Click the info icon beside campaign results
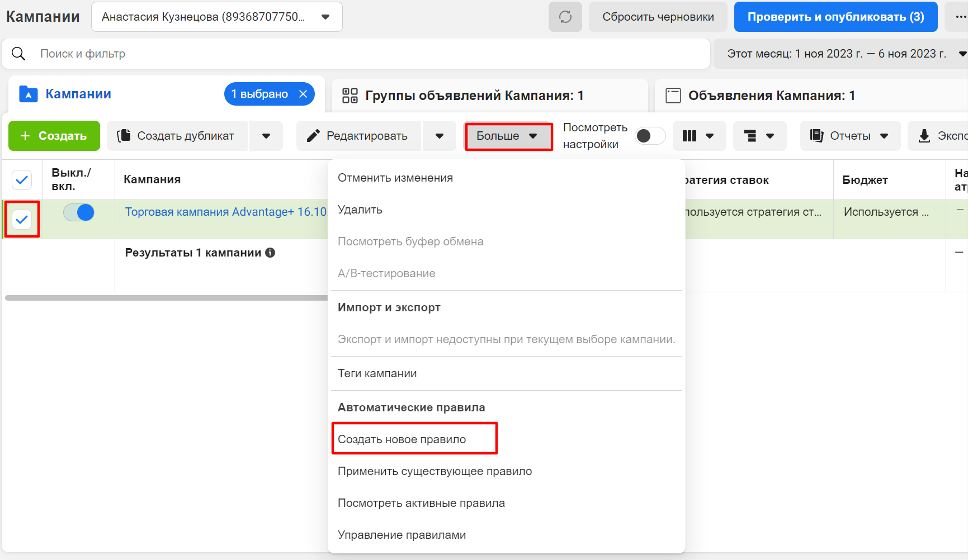 pyautogui.click(x=270, y=253)
